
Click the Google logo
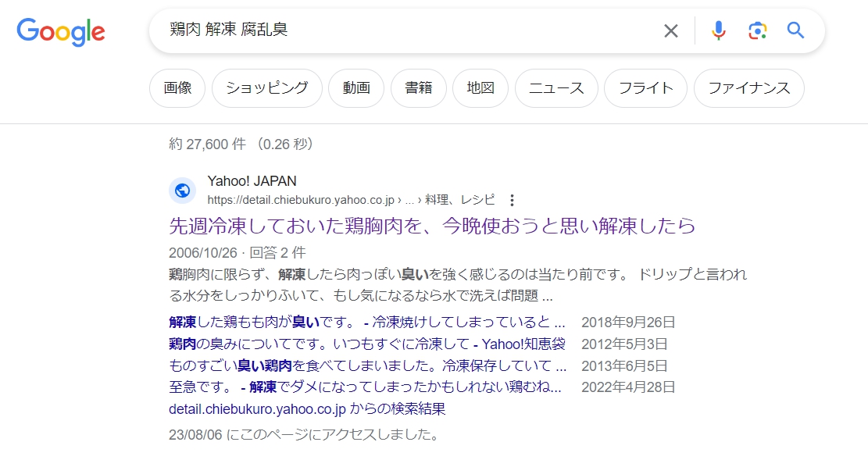point(61,31)
